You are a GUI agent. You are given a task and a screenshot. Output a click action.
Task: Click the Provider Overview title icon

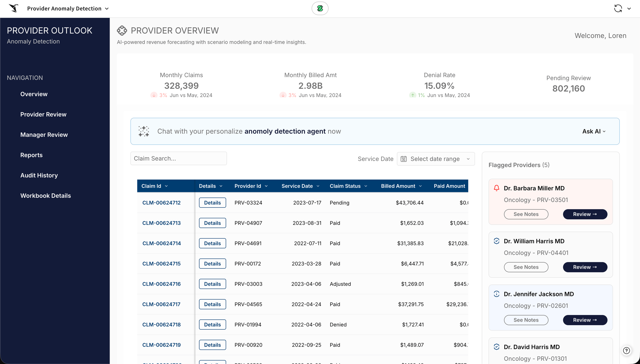tap(122, 30)
